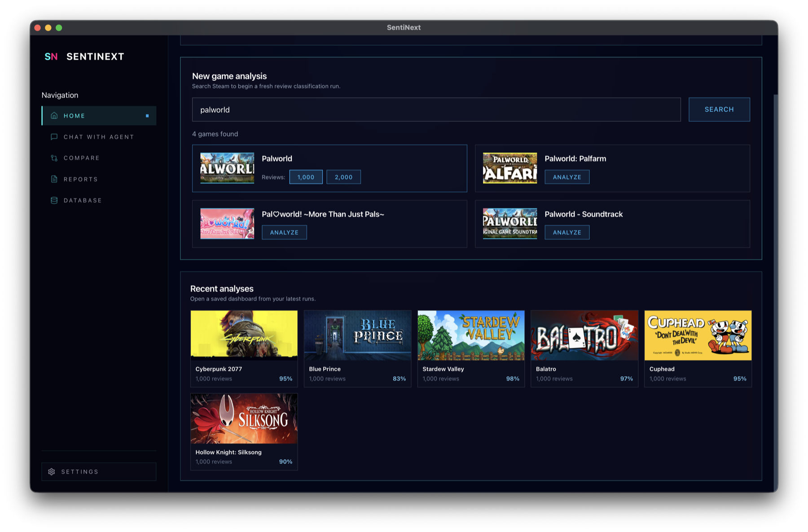Select 1,000 reviews for Palworld

pos(306,177)
